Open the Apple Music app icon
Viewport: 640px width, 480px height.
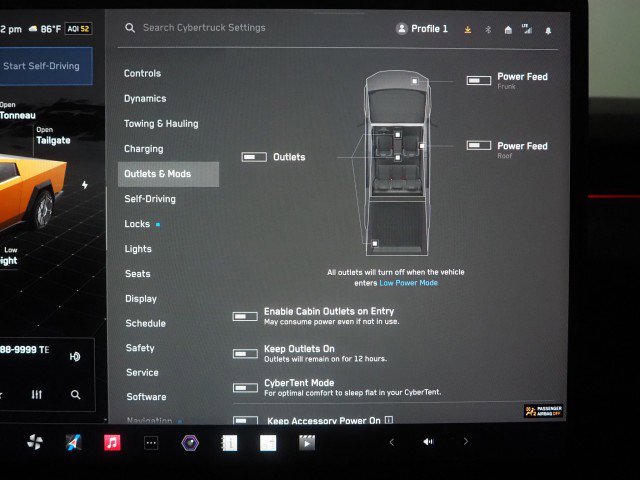point(112,442)
